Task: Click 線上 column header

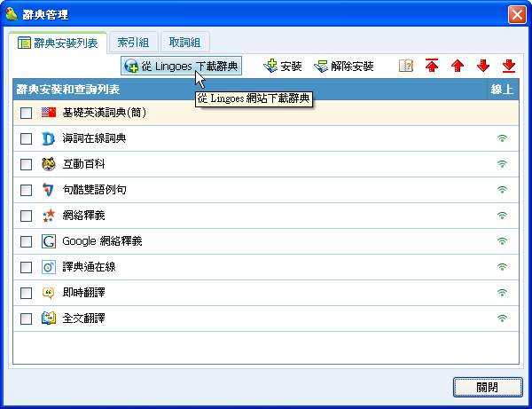Action: pos(503,90)
